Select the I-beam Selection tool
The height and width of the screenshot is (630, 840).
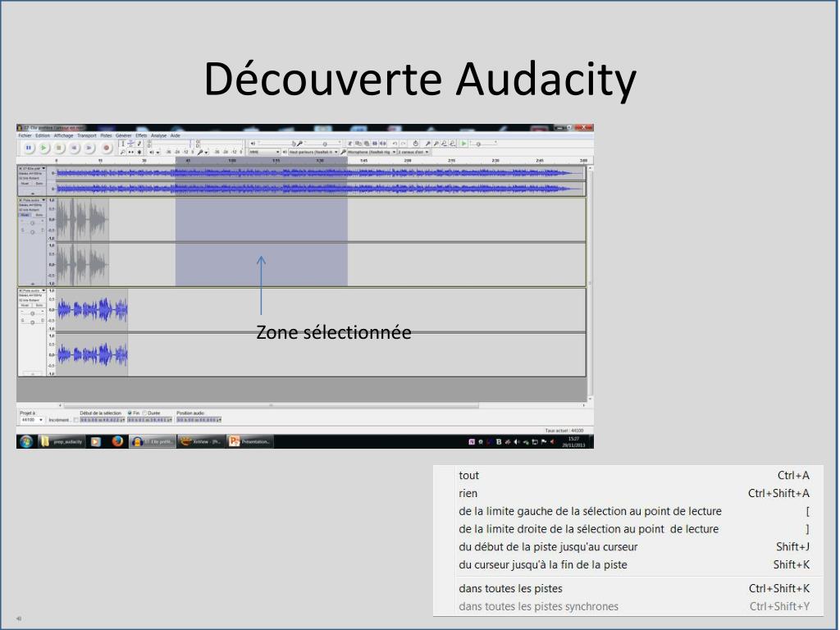pos(123,144)
